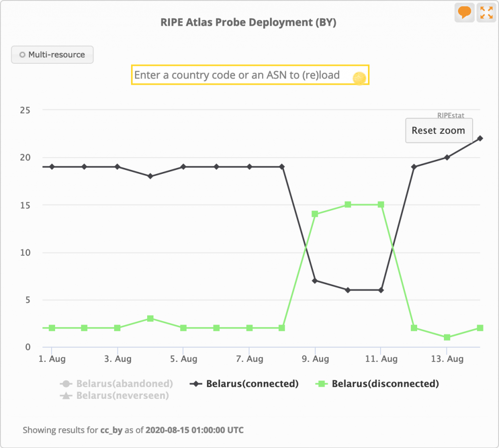Hide the Belarus(connected) series
This screenshot has width=499, height=448.
244,384
